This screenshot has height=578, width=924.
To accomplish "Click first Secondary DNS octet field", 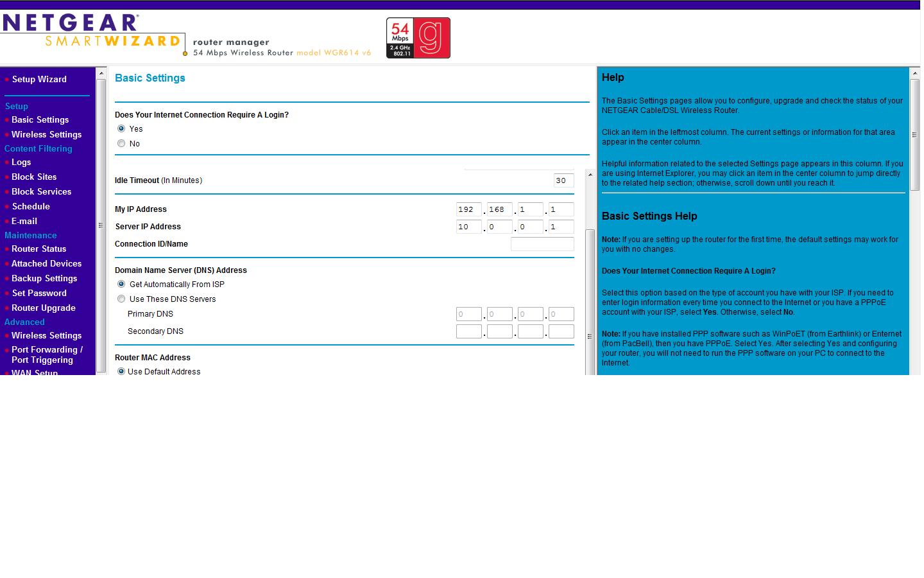I will [x=469, y=331].
